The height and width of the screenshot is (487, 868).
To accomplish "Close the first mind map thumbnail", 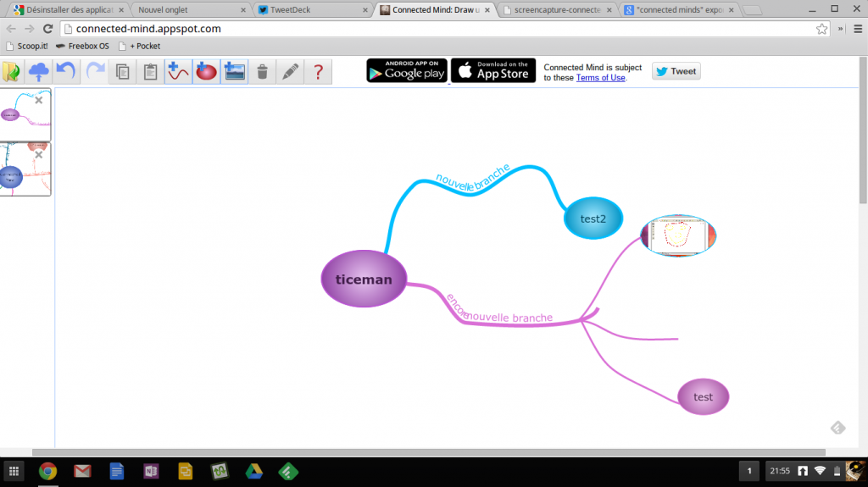I will click(38, 100).
